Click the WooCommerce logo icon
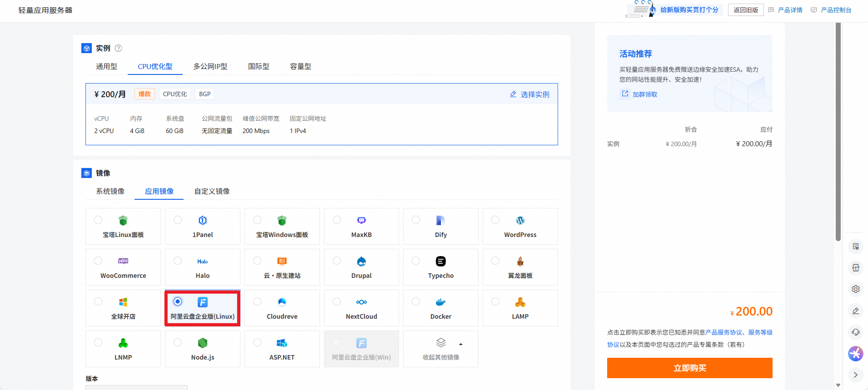The height and width of the screenshot is (390, 868). [123, 261]
